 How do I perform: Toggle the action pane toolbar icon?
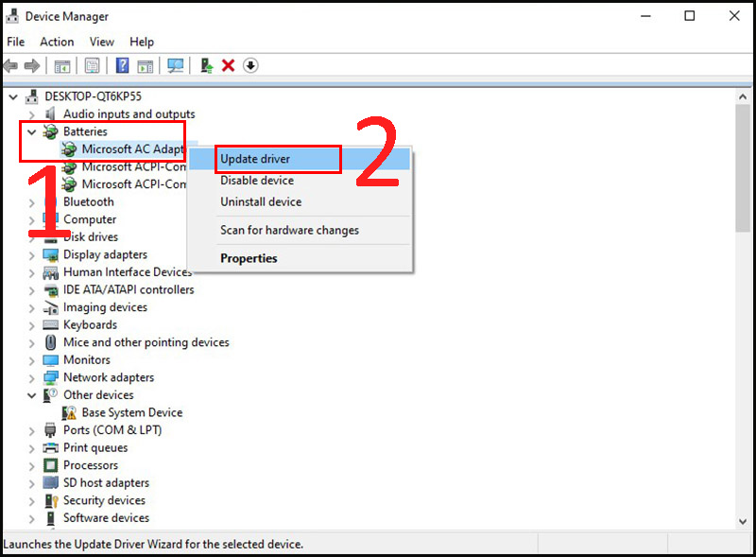tap(146, 65)
